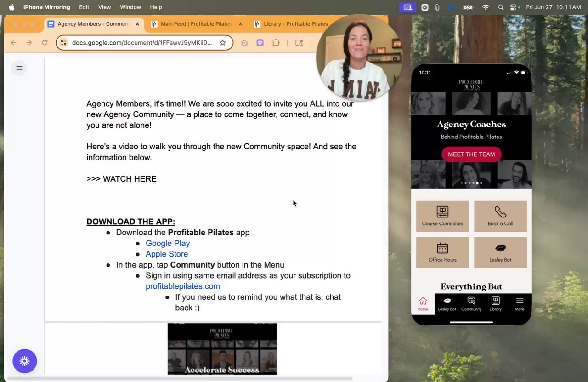The height and width of the screenshot is (382, 588).
Task: Tap Lesley Bot in the app's bottom bar
Action: 447,304
